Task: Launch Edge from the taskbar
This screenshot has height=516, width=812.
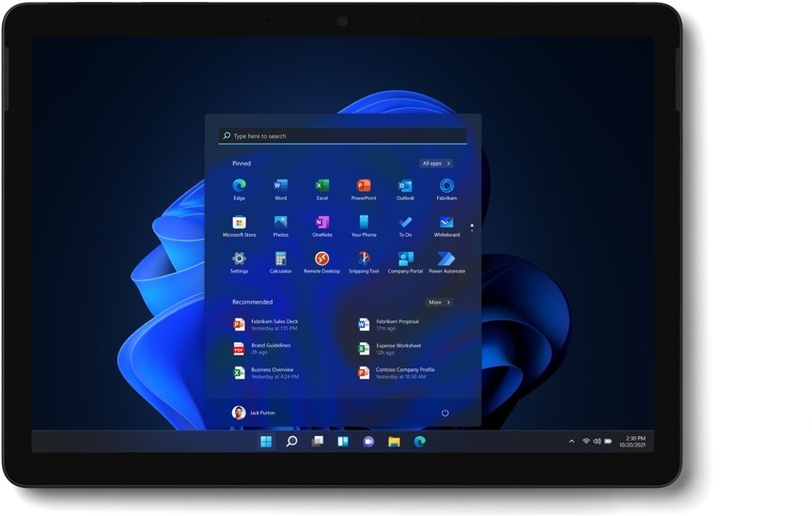Action: [x=419, y=442]
